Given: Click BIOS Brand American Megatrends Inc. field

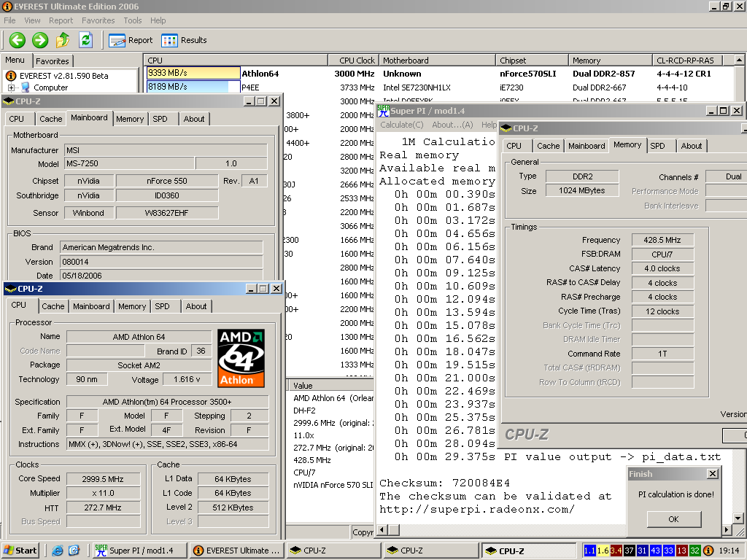Looking at the screenshot, I should [x=161, y=247].
